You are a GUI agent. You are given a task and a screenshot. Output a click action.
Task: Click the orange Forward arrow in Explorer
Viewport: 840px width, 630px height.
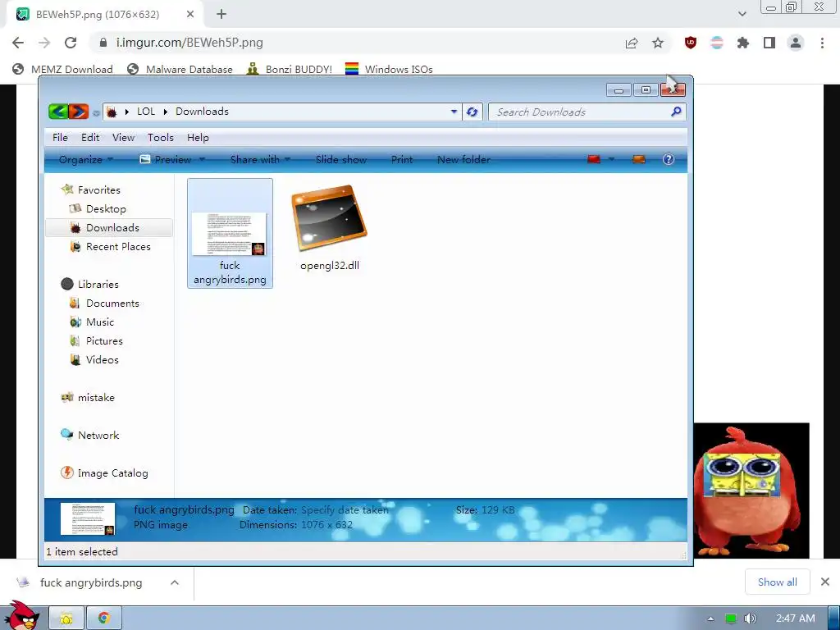[x=78, y=112]
